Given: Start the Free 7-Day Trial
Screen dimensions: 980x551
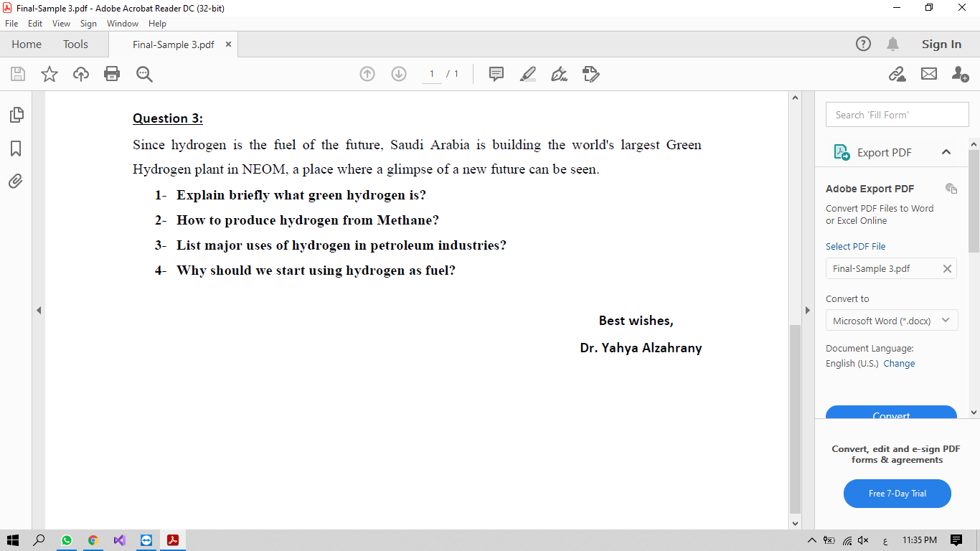Looking at the screenshot, I should point(897,494).
